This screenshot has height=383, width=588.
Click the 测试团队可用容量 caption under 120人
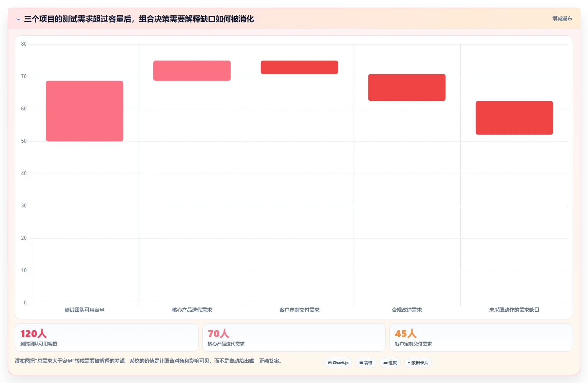point(39,344)
